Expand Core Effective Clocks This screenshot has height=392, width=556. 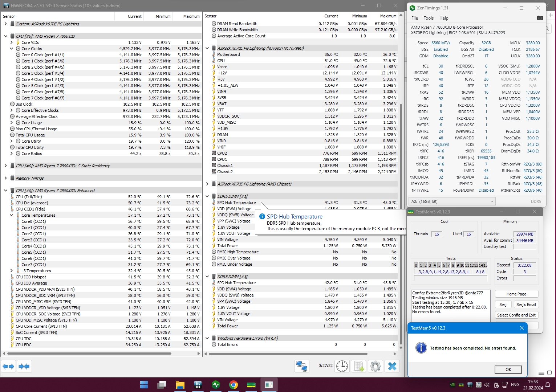coord(12,110)
